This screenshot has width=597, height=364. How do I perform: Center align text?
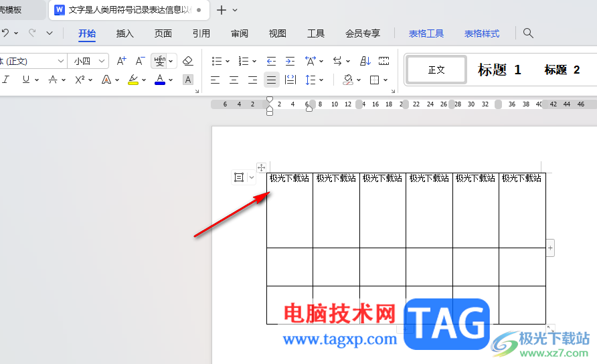(234, 80)
